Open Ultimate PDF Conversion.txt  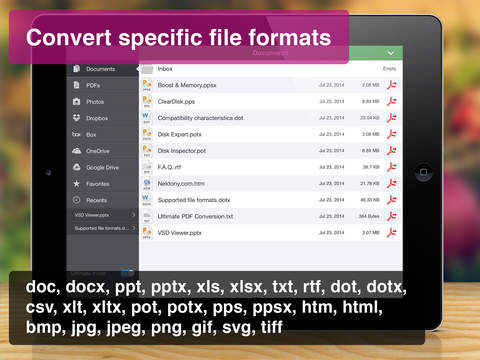click(x=271, y=216)
